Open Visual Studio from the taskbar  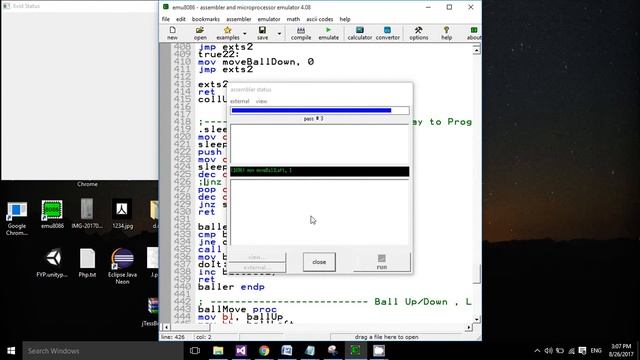[241, 351]
